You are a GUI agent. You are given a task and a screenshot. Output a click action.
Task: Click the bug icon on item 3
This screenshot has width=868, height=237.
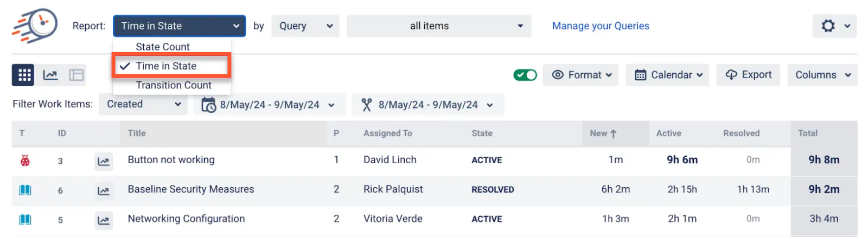click(x=25, y=161)
